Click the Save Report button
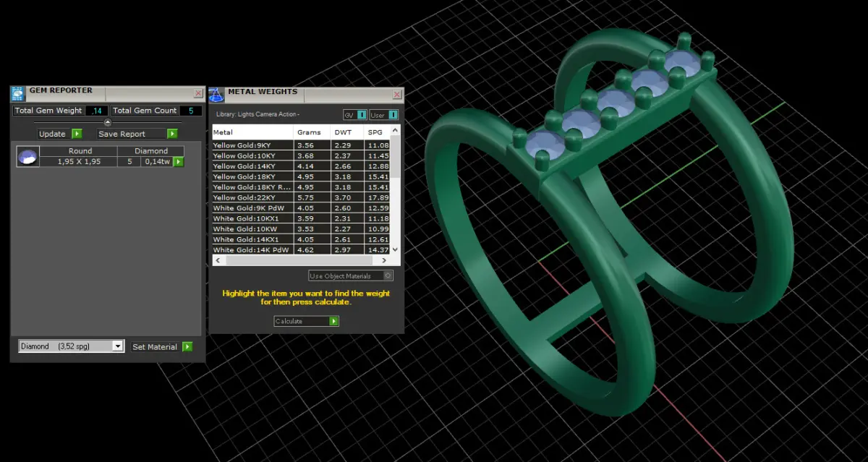 132,134
